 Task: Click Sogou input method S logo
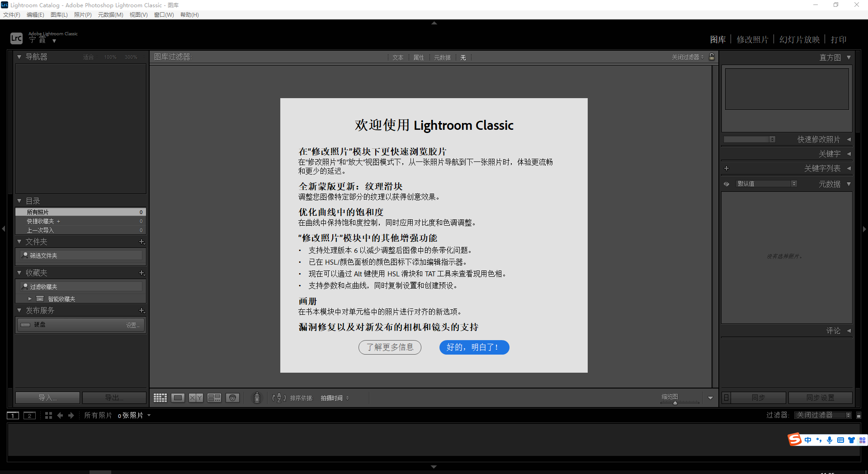pos(795,439)
